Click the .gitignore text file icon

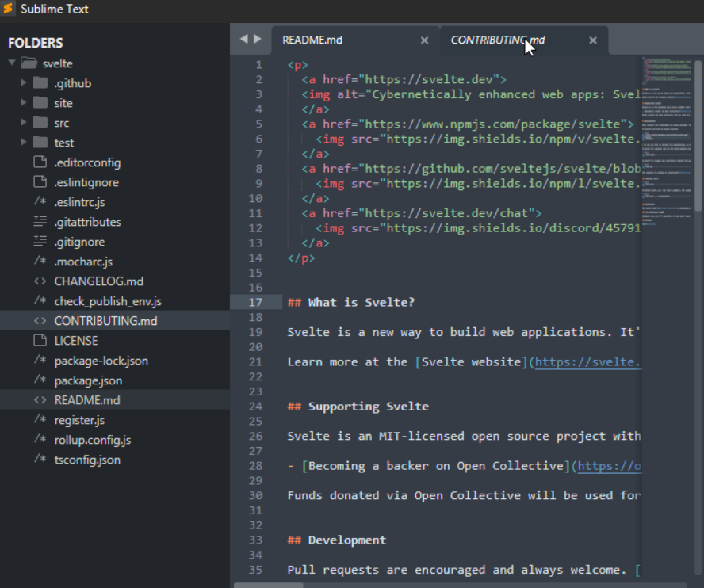40,241
